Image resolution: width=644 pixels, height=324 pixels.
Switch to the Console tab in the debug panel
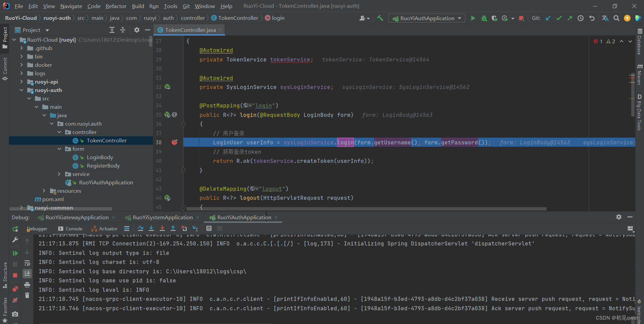[70, 229]
